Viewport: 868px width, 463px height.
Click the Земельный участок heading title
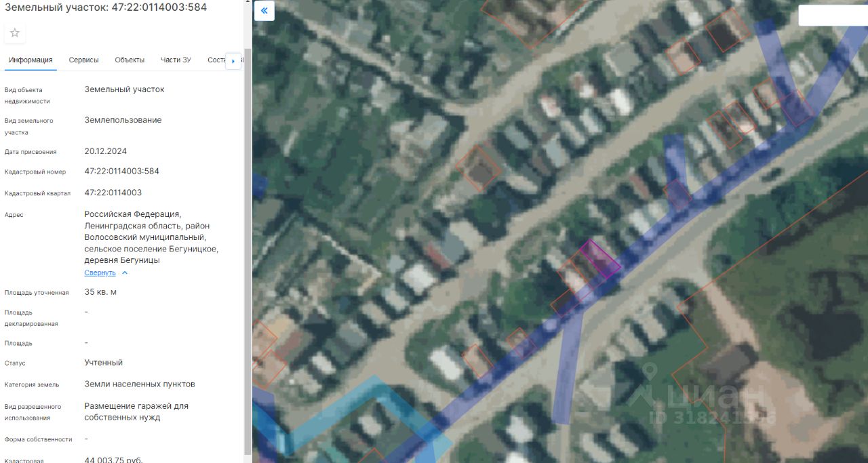pos(106,7)
